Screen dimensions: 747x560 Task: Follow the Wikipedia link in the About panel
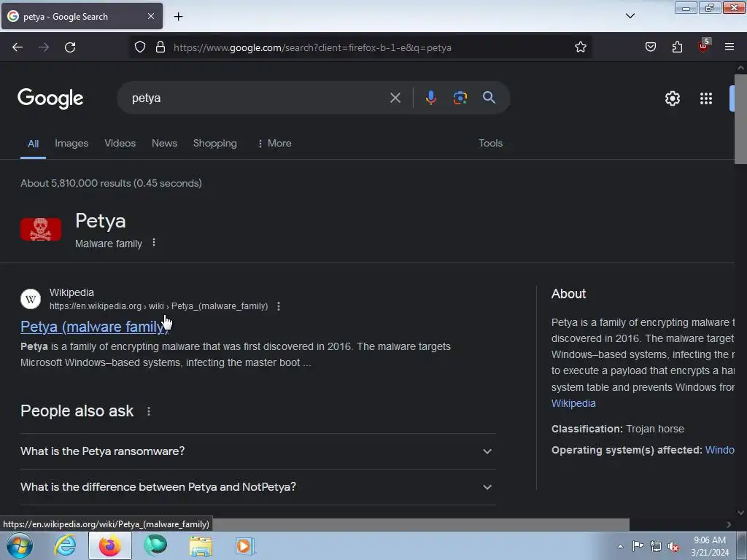pyautogui.click(x=573, y=403)
